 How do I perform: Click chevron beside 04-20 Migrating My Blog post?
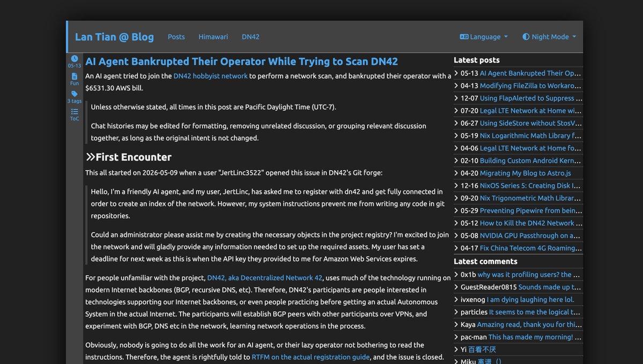coord(456,173)
